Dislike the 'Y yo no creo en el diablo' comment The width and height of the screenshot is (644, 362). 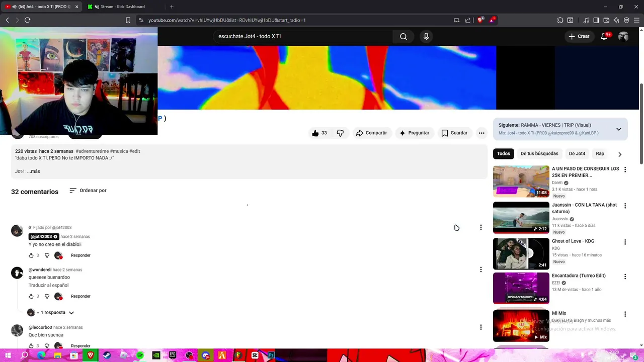coord(47,255)
